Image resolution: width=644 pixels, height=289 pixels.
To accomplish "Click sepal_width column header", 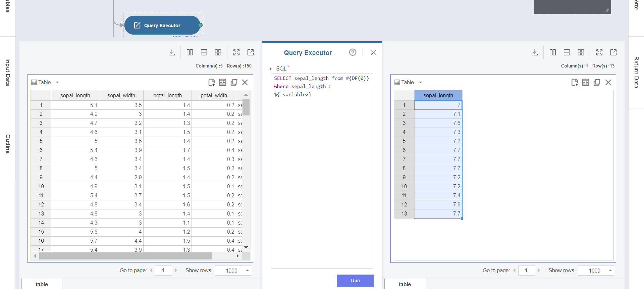I will [x=121, y=96].
